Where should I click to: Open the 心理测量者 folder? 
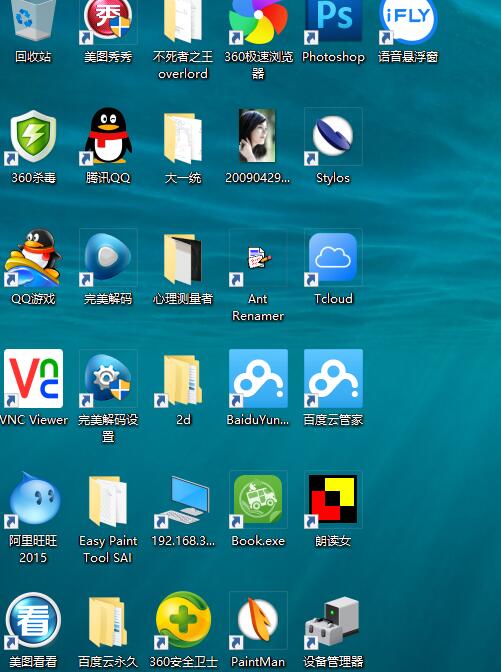[183, 259]
